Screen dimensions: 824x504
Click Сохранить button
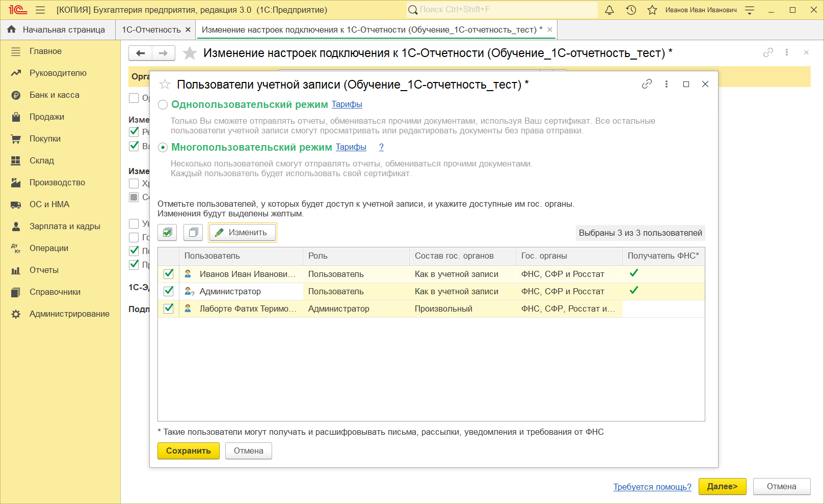pos(189,451)
